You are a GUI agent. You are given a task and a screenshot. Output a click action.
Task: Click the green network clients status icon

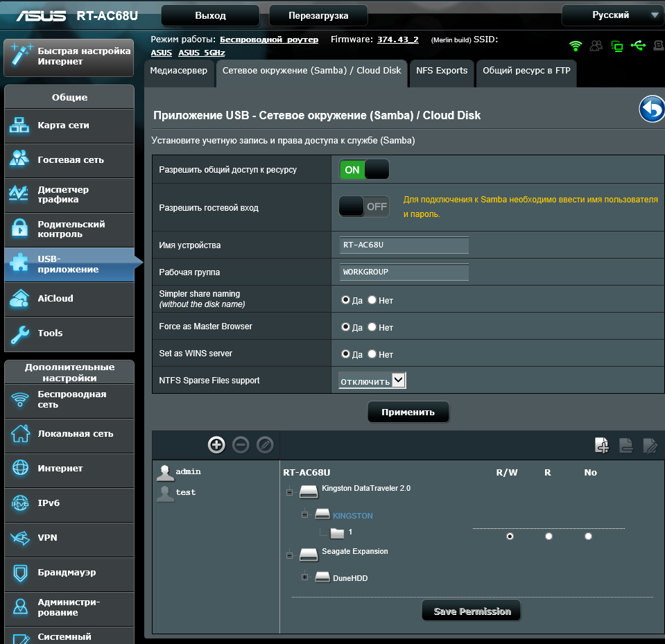tap(616, 46)
